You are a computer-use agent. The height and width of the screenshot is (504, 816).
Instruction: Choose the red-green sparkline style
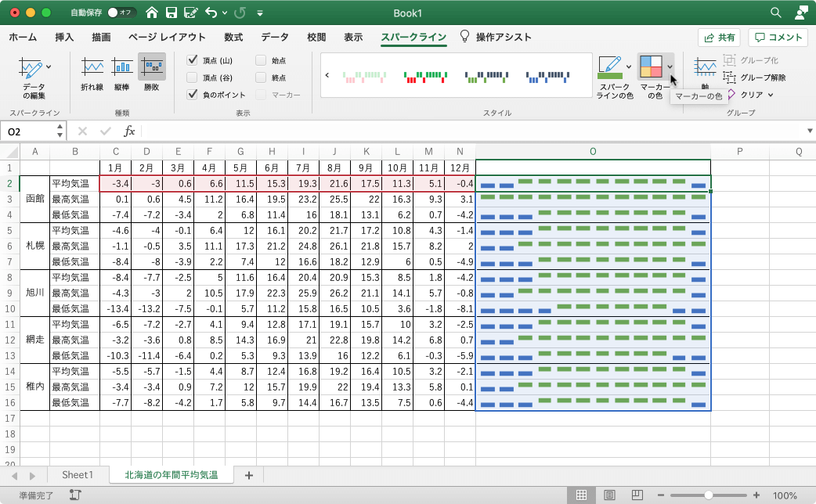[x=425, y=77]
